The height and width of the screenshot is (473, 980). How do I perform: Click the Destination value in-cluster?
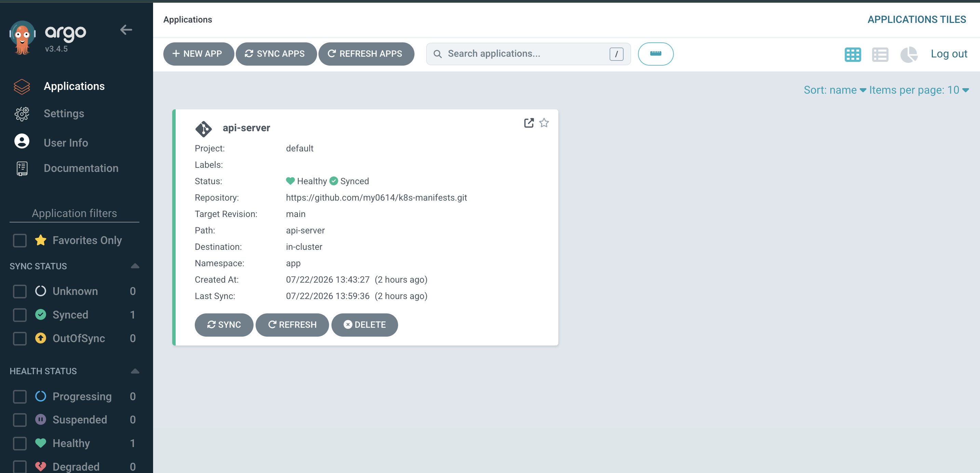point(304,247)
